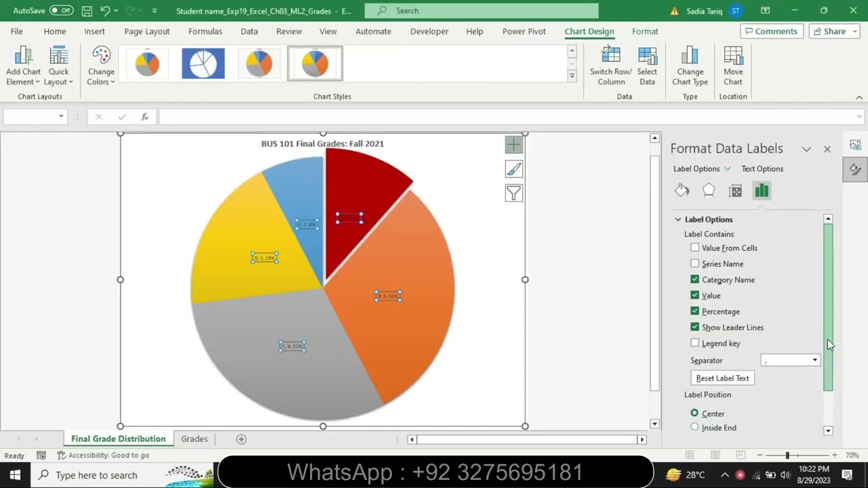Image resolution: width=868 pixels, height=488 pixels.
Task: Switch to the Formulas tab
Action: (x=205, y=31)
